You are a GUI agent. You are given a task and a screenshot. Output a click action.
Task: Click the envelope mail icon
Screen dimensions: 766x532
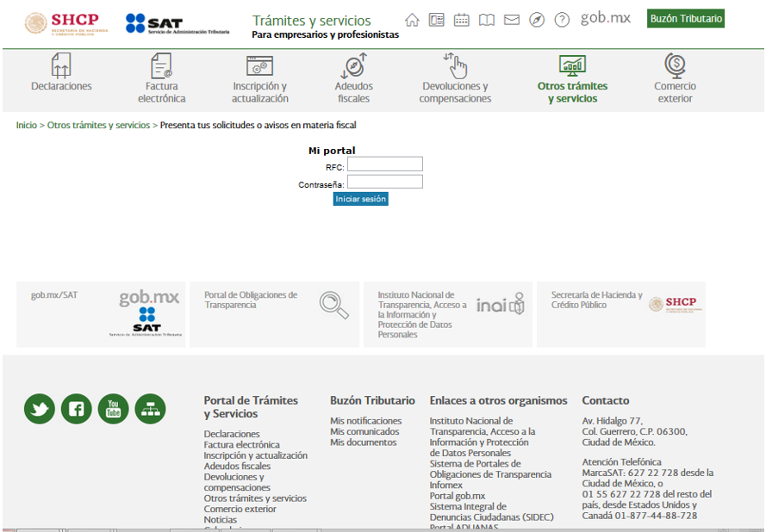coord(512,20)
